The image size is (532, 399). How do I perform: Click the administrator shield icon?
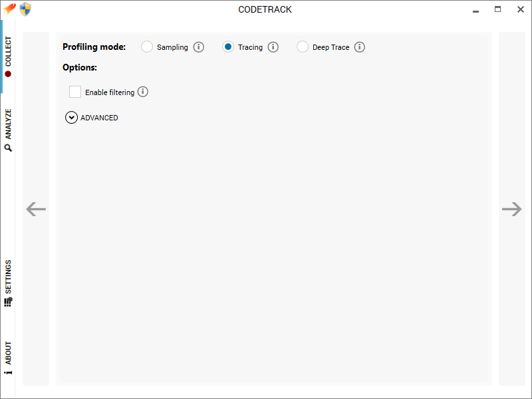[25, 9]
